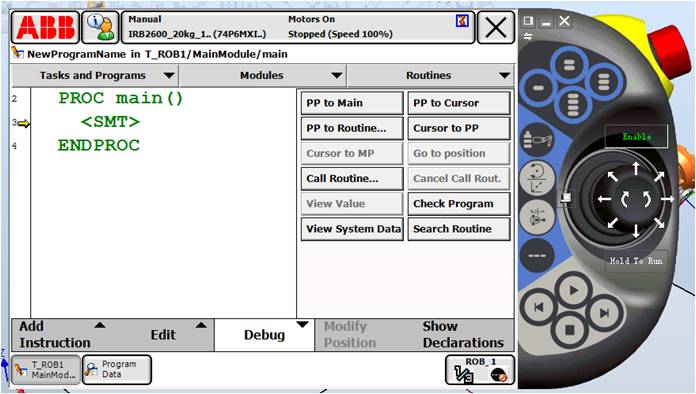Open the operator window icon
The height and width of the screenshot is (394, 696).
100,27
